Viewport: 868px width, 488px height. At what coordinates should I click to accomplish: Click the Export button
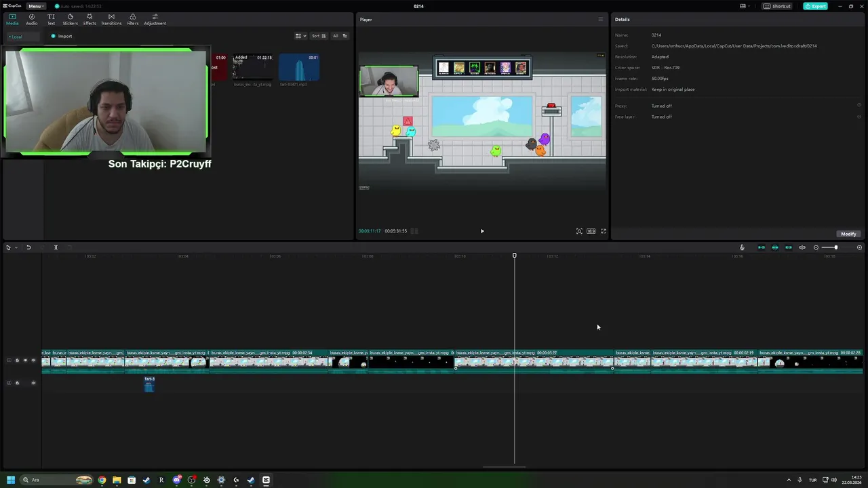tap(815, 6)
